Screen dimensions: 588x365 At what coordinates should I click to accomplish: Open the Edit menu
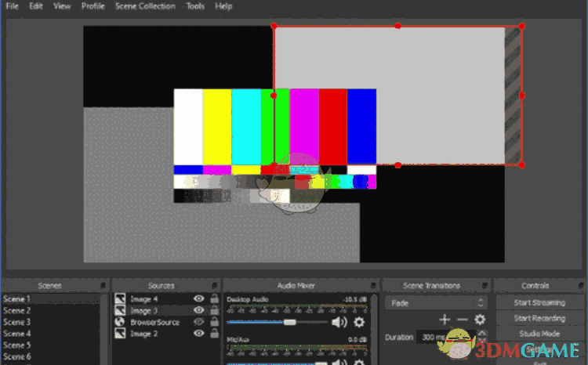36,6
